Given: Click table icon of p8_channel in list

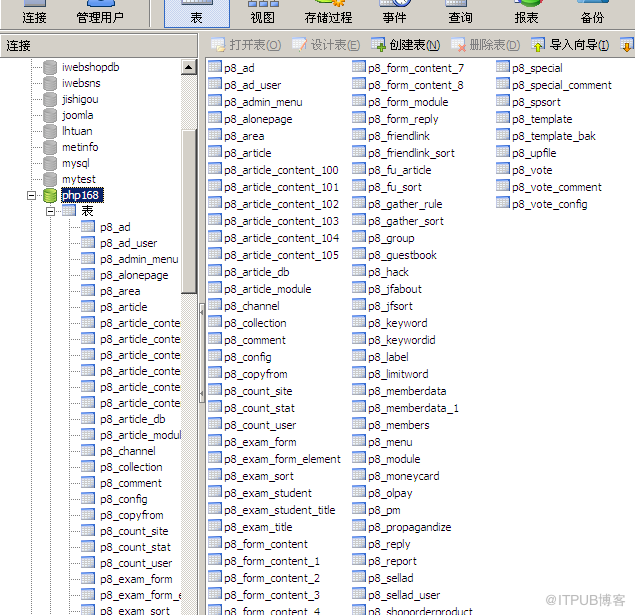Looking at the screenshot, I should tap(215, 305).
